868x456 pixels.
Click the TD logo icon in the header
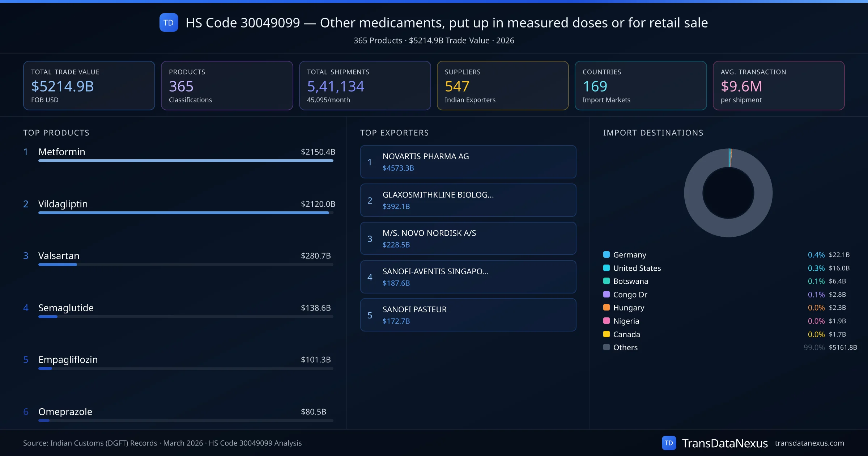(169, 22)
